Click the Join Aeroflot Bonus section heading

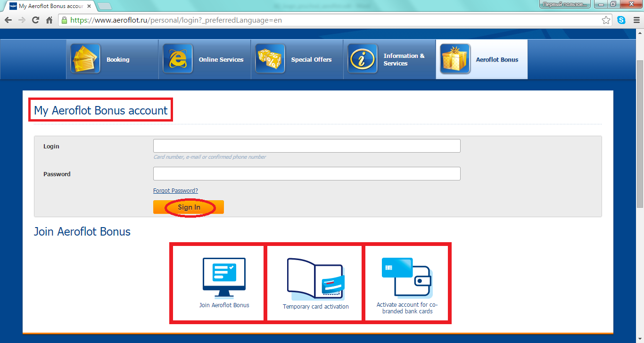(x=82, y=232)
